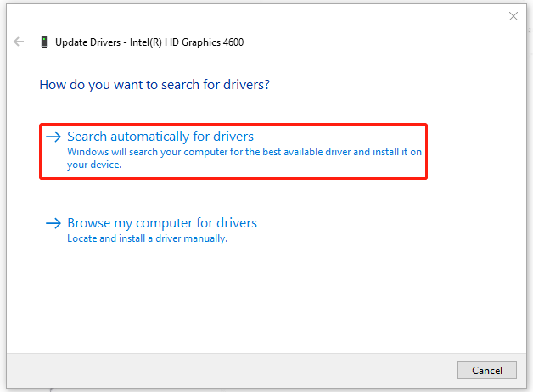This screenshot has height=392, width=533.
Task: Close the Update Drivers dialog with X
Action: [x=513, y=16]
